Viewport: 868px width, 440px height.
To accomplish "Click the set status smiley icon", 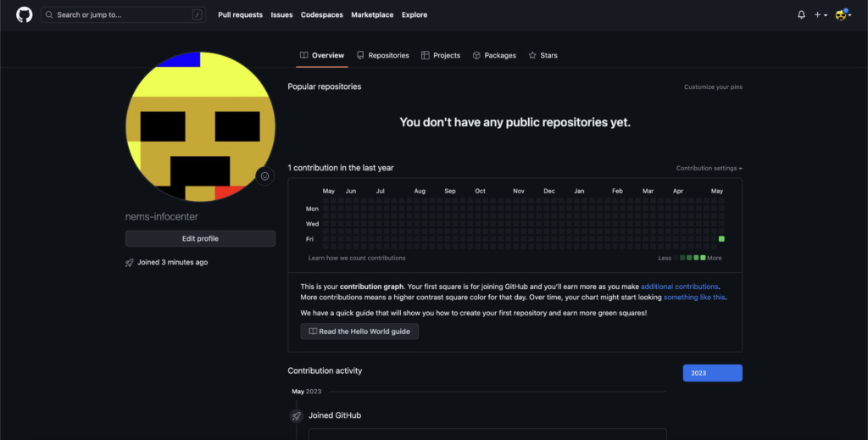I will click(x=264, y=176).
